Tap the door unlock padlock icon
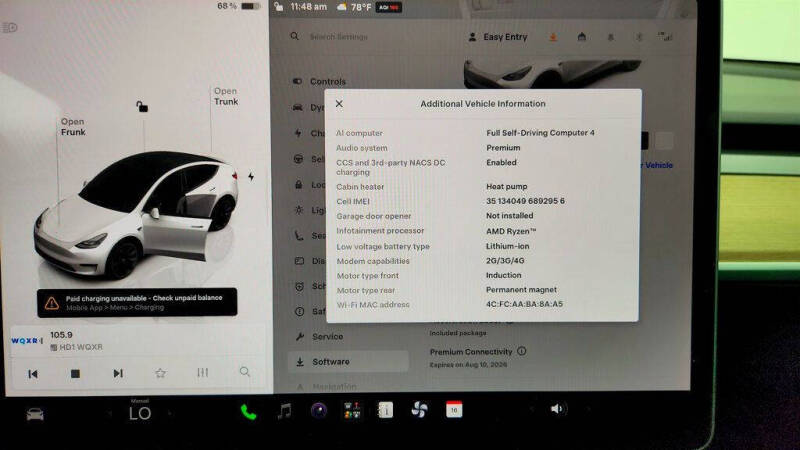This screenshot has width=800, height=450. pos(142,106)
